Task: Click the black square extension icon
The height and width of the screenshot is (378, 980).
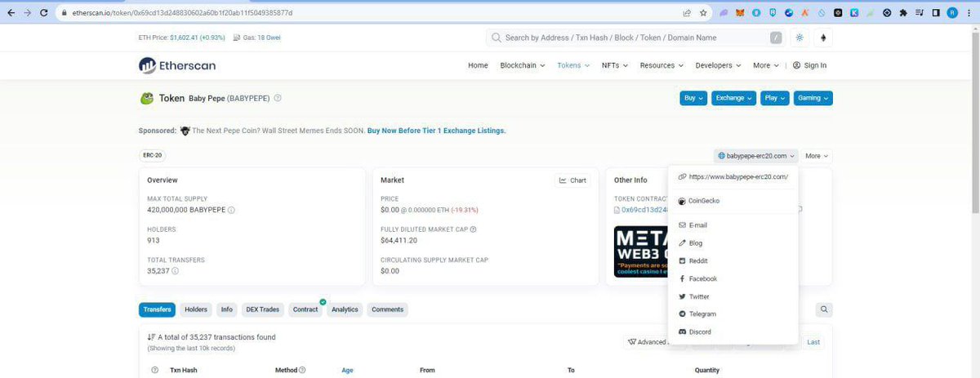Action: click(838, 13)
